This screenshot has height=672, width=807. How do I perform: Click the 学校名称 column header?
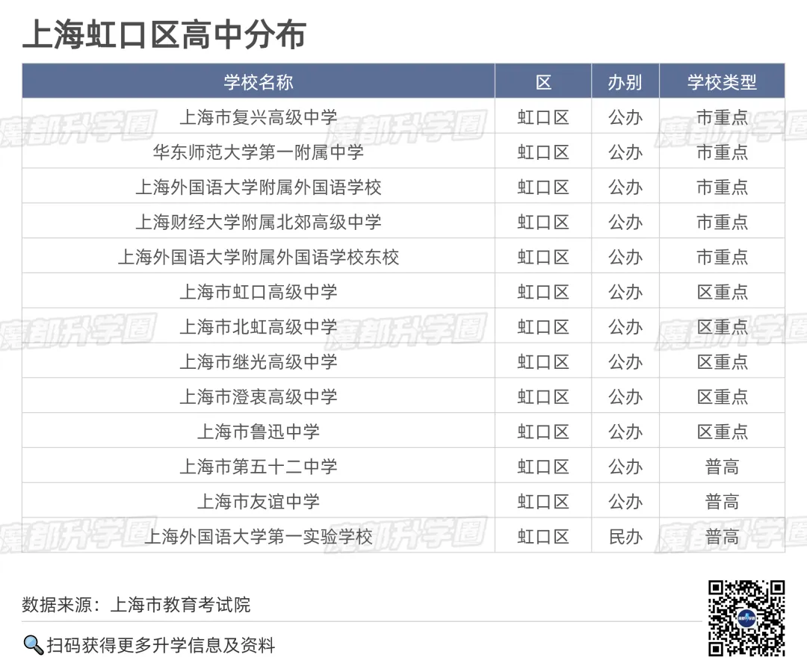coord(259,81)
